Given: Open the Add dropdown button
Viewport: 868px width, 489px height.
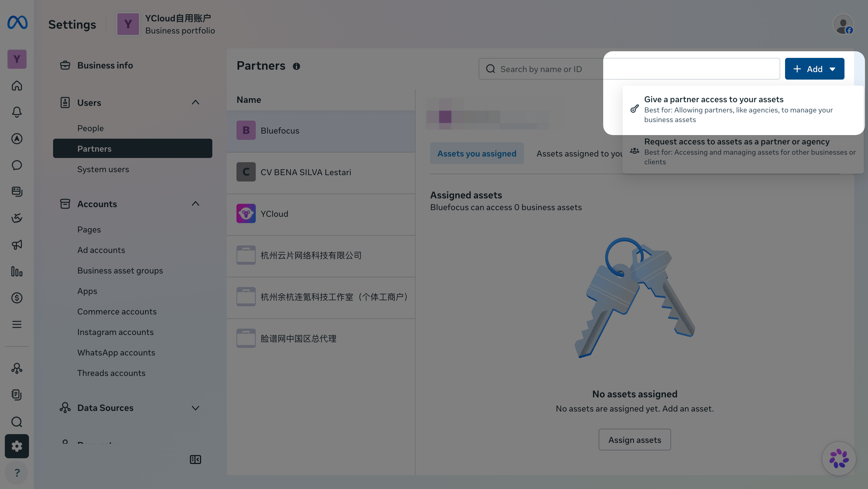Looking at the screenshot, I should 814,69.
